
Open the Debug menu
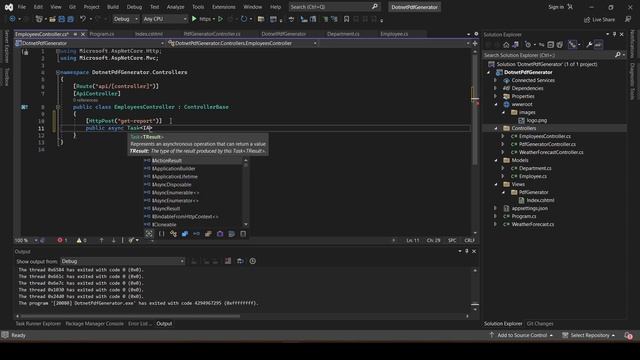(134, 7)
